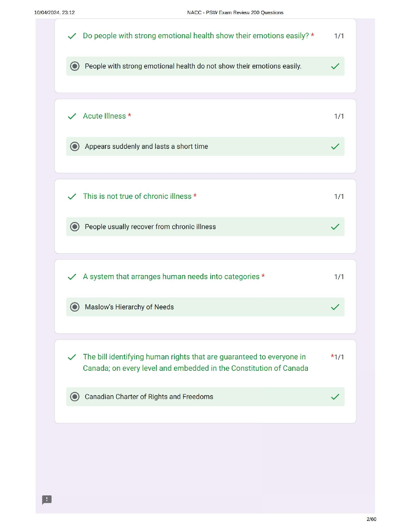Click correct-answer tick on Maslow's Hierarchy row
The height and width of the screenshot is (532, 411).
click(x=335, y=307)
